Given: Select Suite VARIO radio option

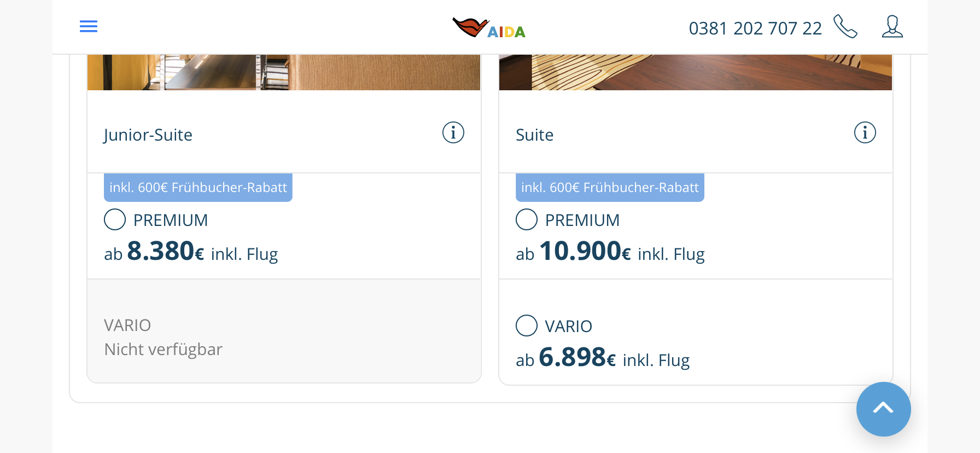Looking at the screenshot, I should click(x=527, y=326).
